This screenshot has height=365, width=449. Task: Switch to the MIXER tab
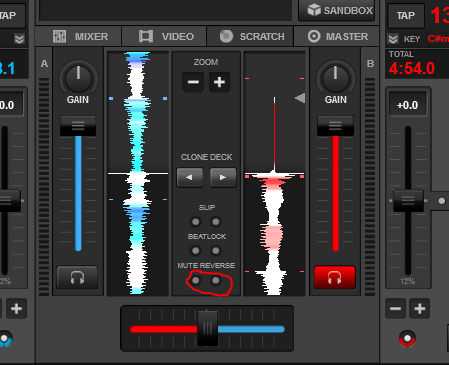click(79, 36)
